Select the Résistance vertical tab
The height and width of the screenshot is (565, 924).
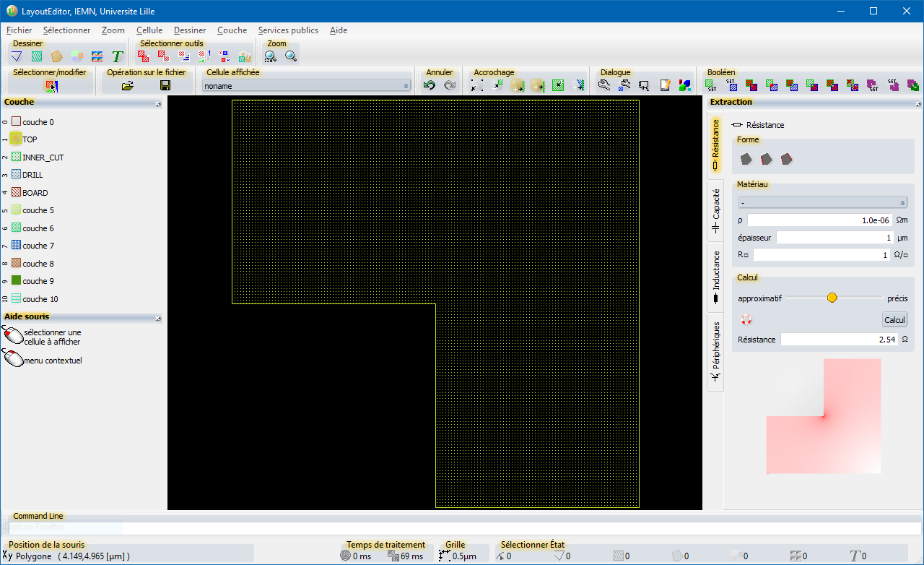point(715,145)
